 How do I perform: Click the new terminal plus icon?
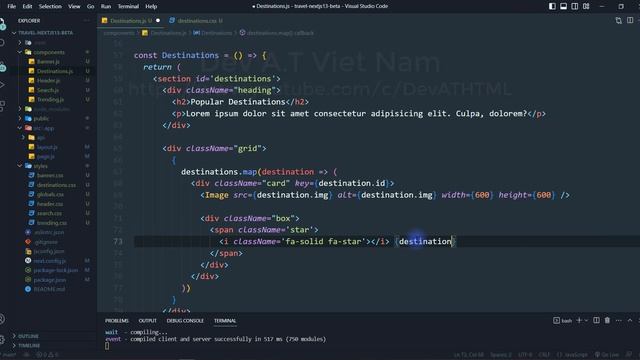[579, 320]
